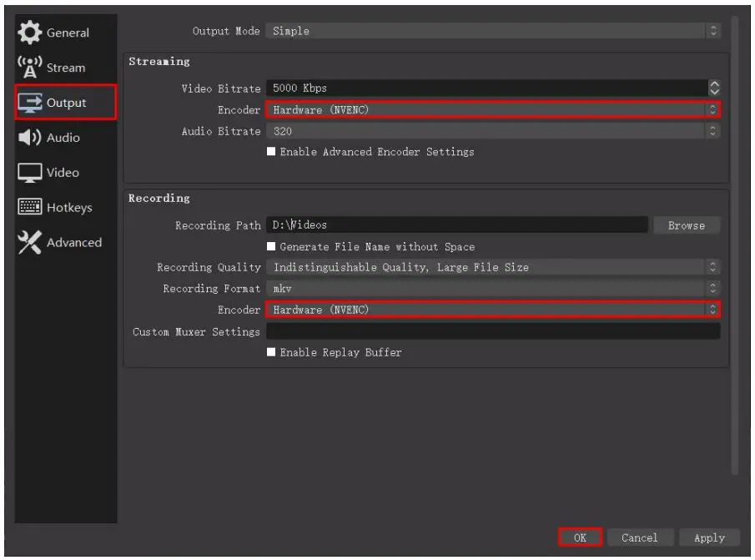The height and width of the screenshot is (560, 755).
Task: Open the Audio Bitrate selector
Action: (x=492, y=130)
